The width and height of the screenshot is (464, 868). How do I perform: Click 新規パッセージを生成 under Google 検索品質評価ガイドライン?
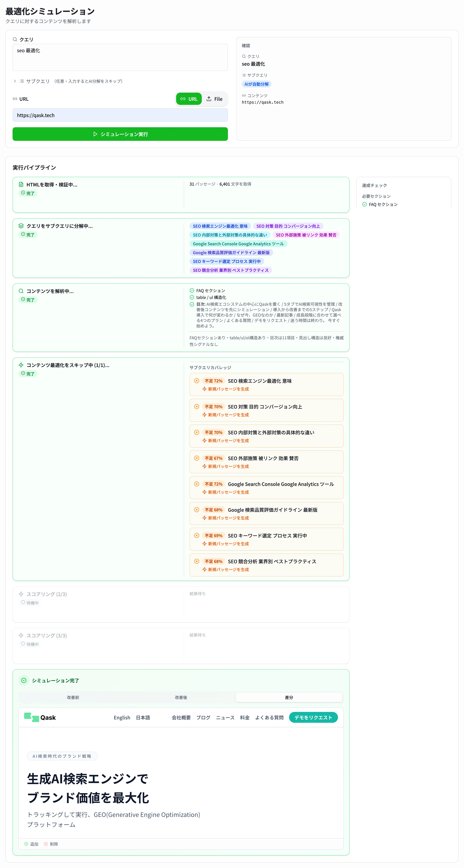(x=226, y=518)
